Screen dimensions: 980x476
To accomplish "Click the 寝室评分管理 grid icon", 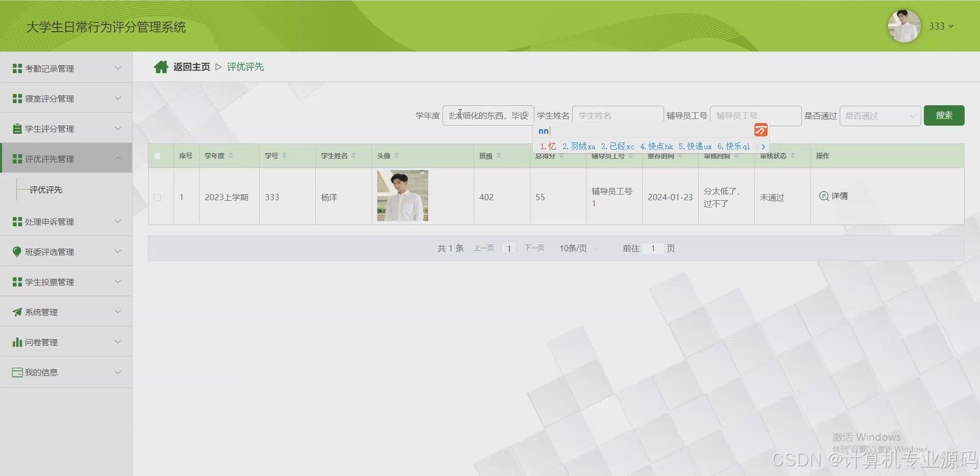I will [x=17, y=99].
